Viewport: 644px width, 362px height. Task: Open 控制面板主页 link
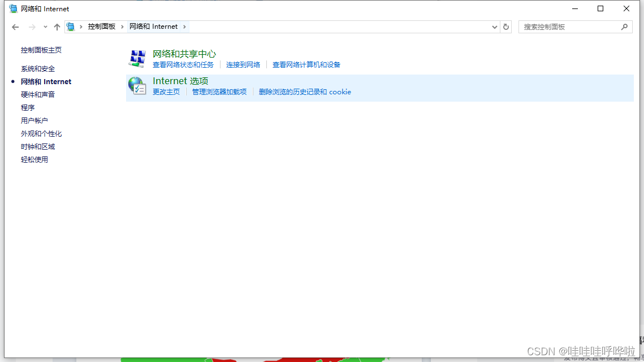click(41, 50)
